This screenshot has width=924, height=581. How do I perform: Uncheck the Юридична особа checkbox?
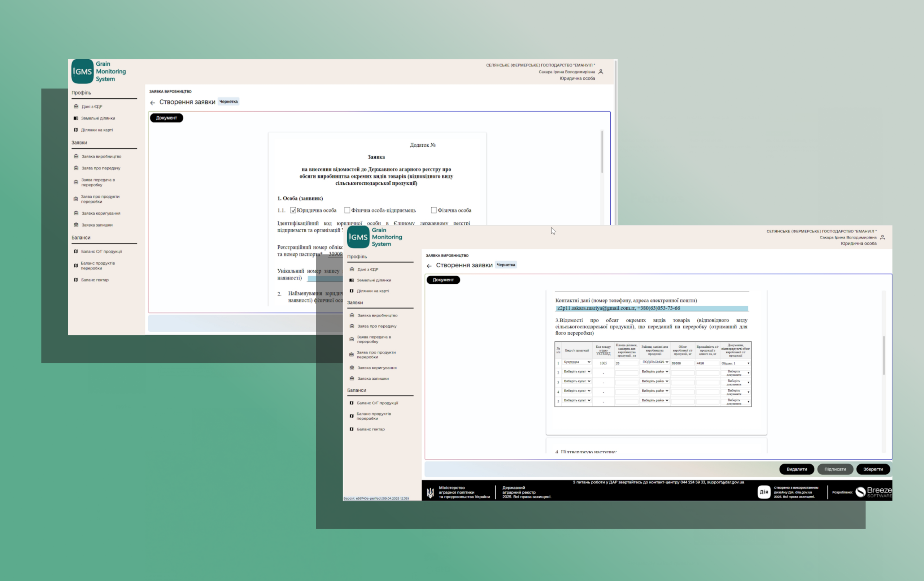(x=293, y=210)
